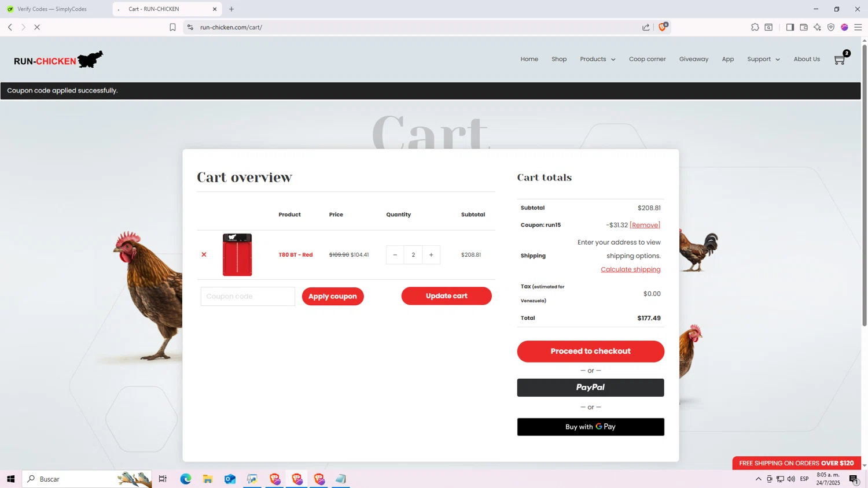Open the Windows Start menu
The height and width of the screenshot is (488, 868).
(x=10, y=479)
